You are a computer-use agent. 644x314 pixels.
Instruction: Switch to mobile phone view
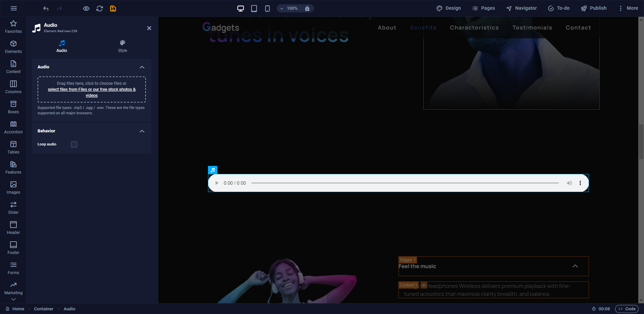(267, 8)
